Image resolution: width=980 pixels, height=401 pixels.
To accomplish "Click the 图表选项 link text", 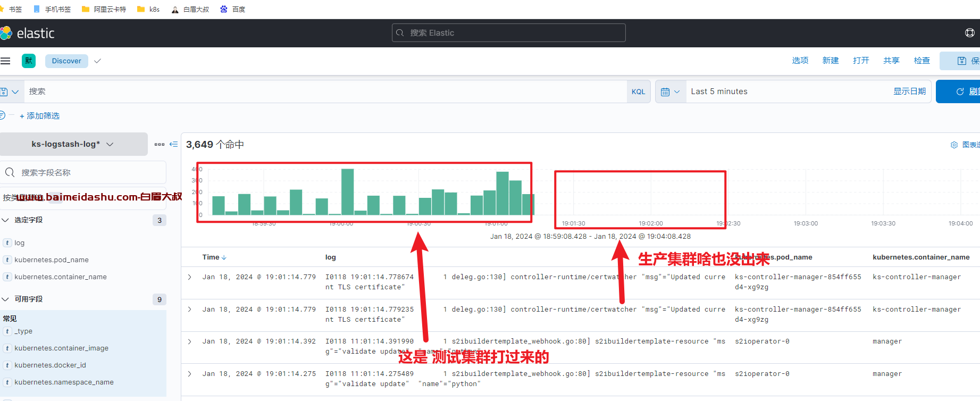I will coord(971,145).
